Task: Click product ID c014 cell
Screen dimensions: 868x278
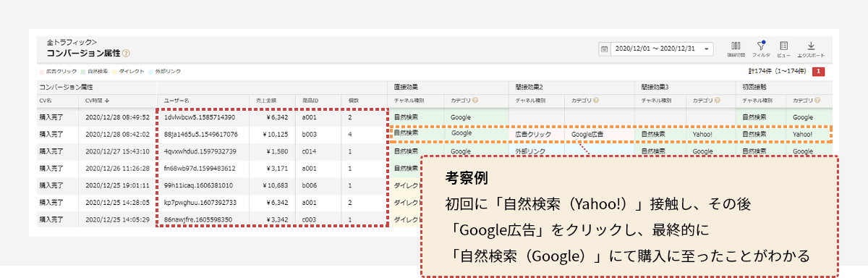Action: coord(310,151)
